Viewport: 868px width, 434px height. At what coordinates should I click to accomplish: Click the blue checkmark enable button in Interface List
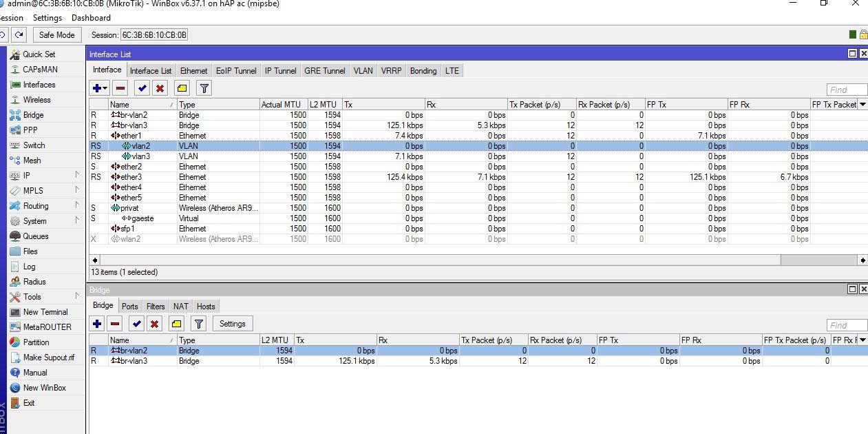[142, 88]
